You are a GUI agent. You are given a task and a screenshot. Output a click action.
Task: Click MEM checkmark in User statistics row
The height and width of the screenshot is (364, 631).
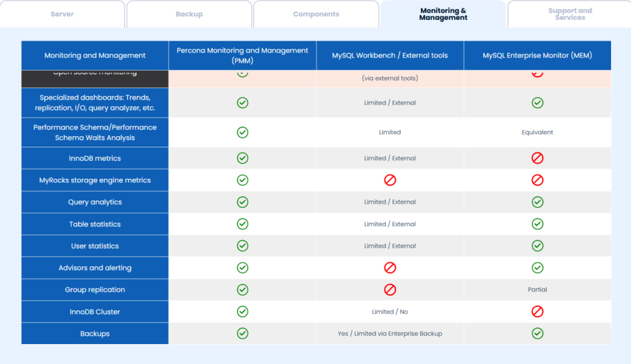click(538, 246)
